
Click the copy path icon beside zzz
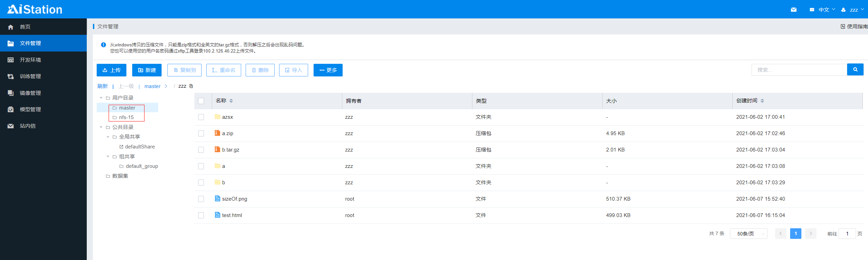(191, 86)
